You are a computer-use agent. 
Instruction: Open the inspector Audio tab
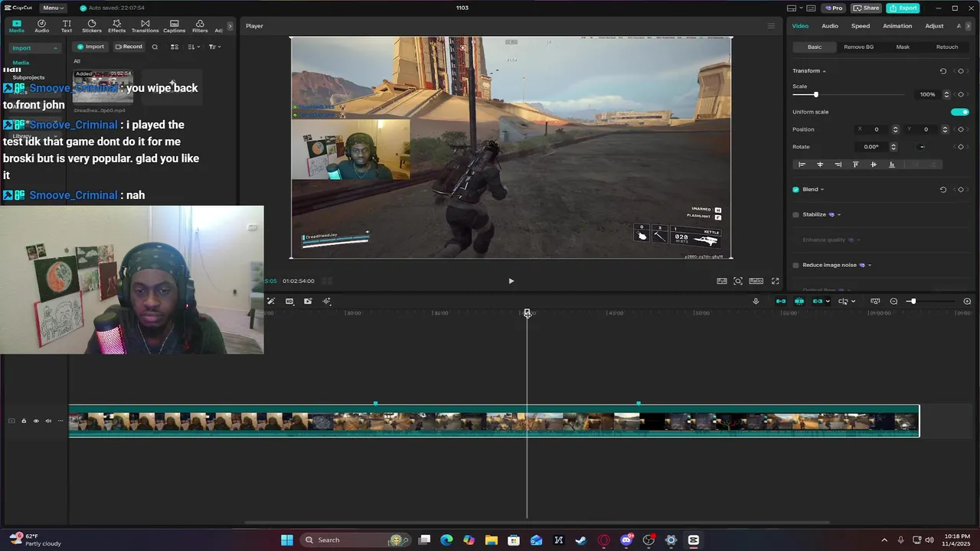(x=830, y=26)
